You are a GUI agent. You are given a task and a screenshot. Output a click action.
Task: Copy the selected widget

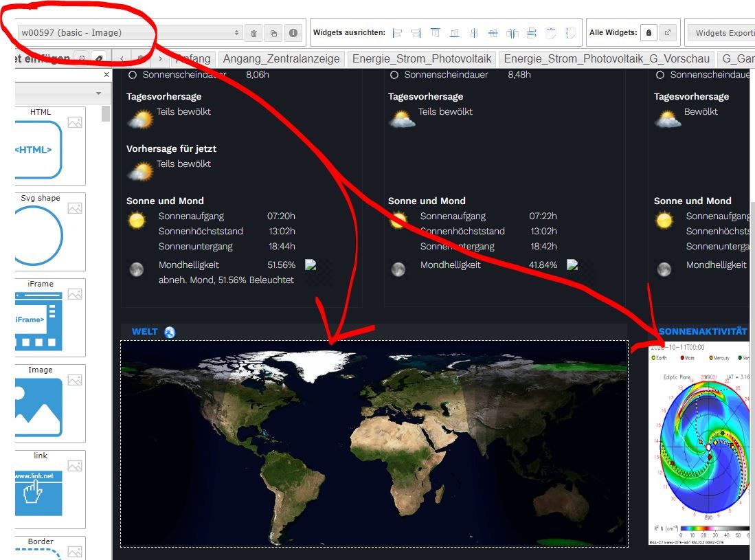[273, 33]
